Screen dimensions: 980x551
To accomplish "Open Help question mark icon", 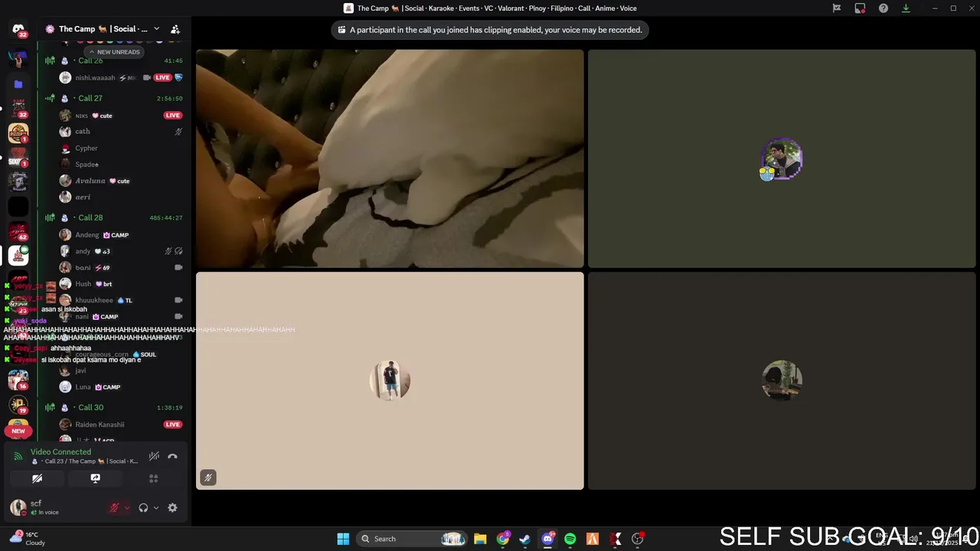I will pos(884,8).
